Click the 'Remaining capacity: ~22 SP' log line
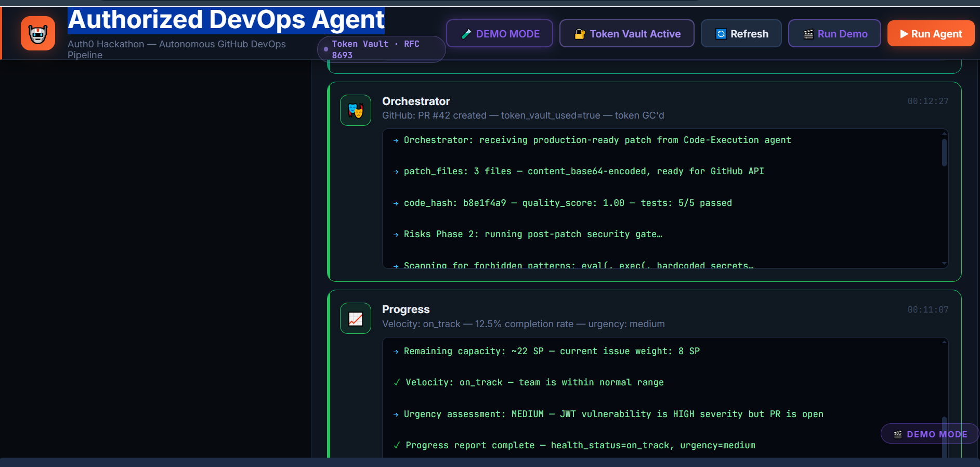This screenshot has height=467, width=980. point(546,351)
